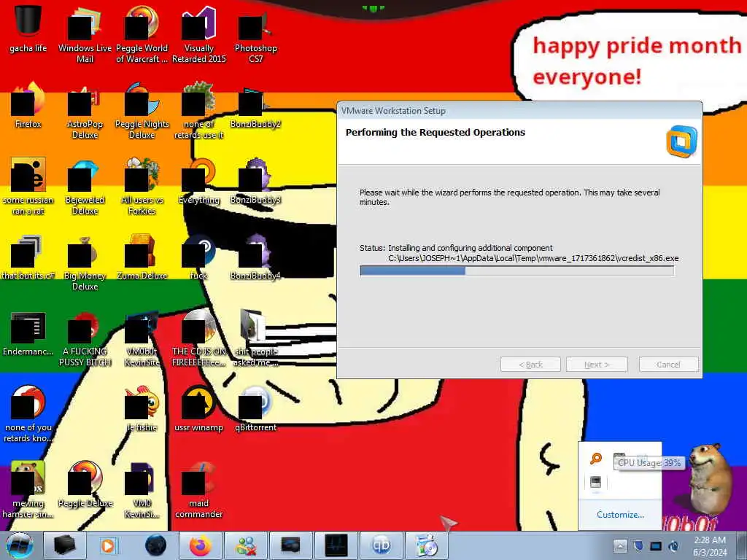
Task: Click the black box taskbar icon
Action: [65, 545]
